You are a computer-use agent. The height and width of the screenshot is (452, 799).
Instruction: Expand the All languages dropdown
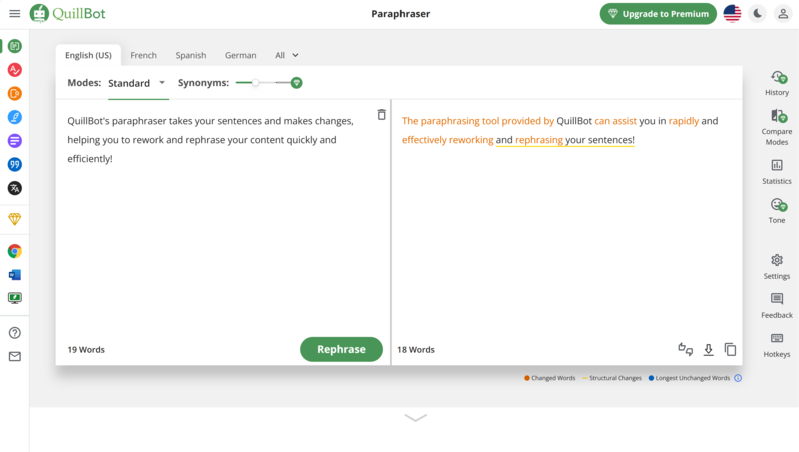pyautogui.click(x=287, y=55)
